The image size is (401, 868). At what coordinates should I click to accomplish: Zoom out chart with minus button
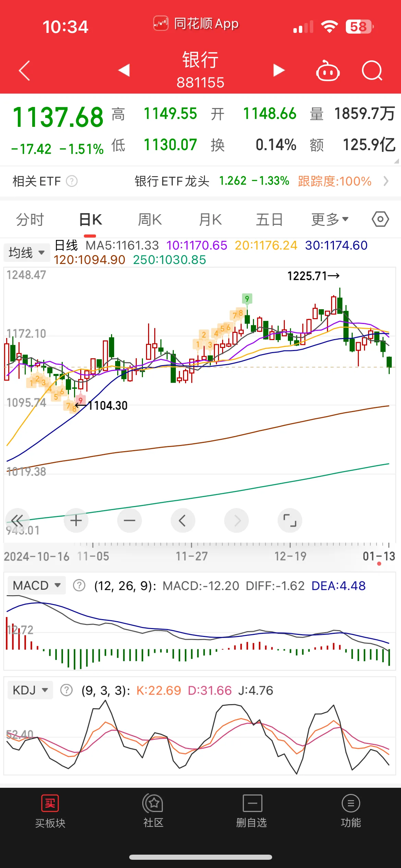[x=130, y=520]
